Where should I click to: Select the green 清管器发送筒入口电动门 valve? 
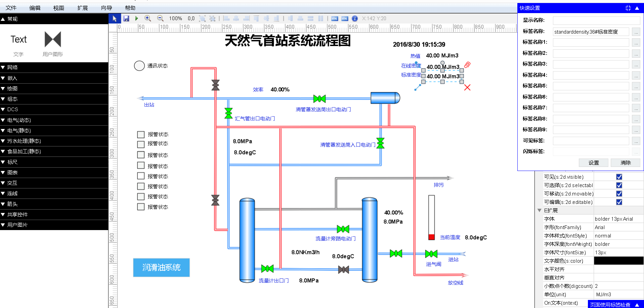pyautogui.click(x=380, y=143)
